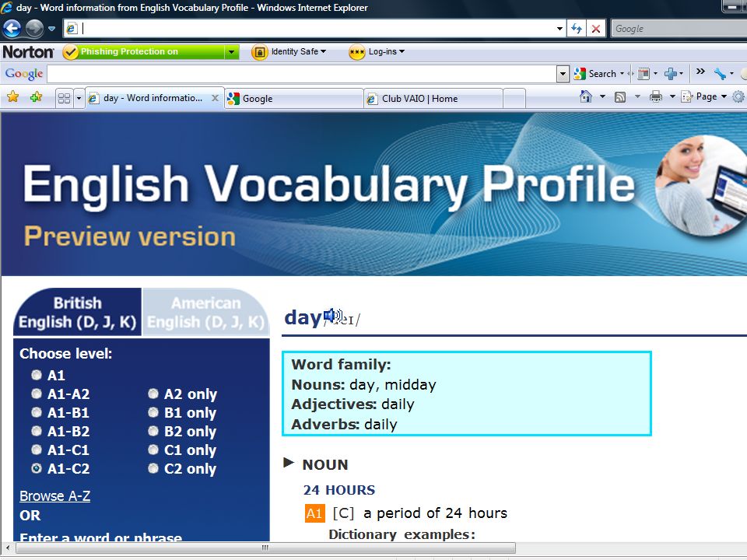Click the horizontal scrollbar left arrow
Viewport: 747px width, 560px height.
point(8,548)
